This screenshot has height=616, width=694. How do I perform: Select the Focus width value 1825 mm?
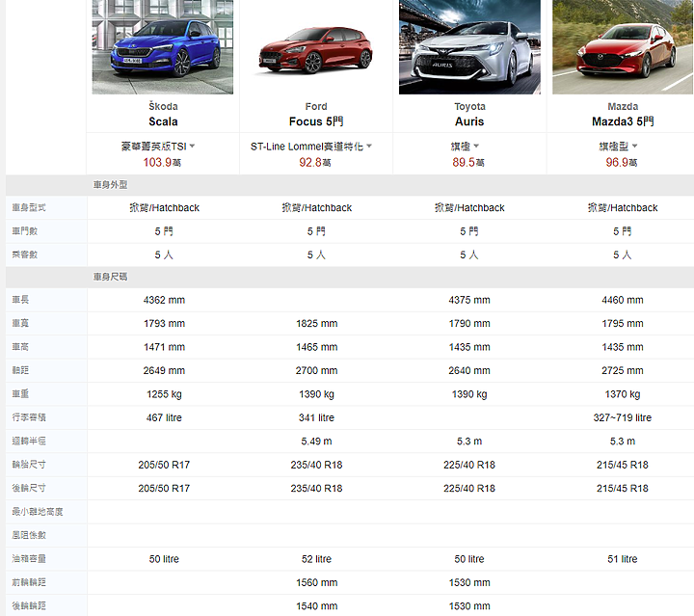point(317,324)
